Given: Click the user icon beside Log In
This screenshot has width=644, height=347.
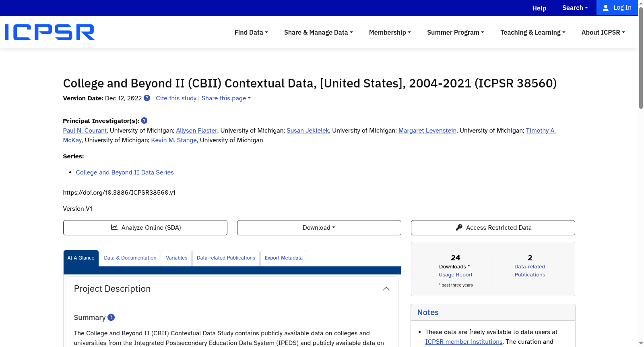Looking at the screenshot, I should [605, 8].
